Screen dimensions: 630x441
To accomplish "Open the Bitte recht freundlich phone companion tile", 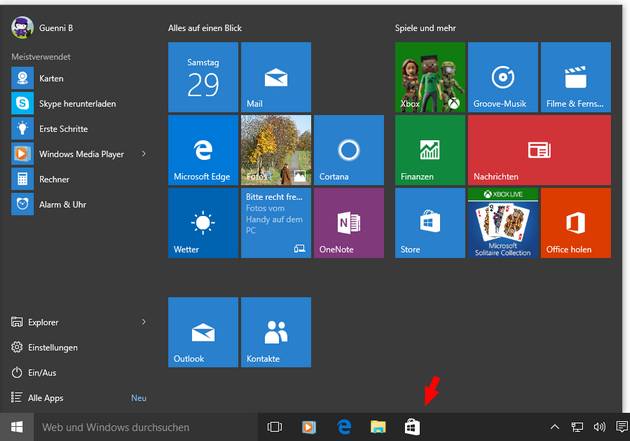I will [x=276, y=223].
